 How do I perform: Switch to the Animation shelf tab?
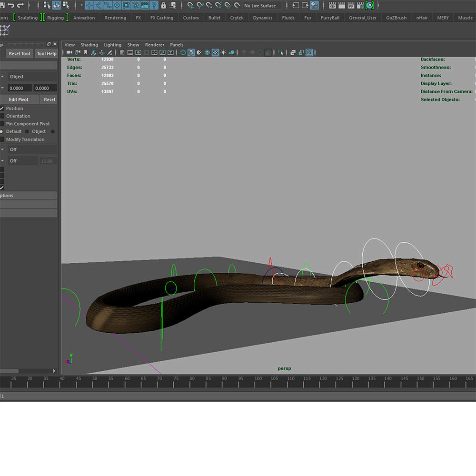tap(84, 18)
